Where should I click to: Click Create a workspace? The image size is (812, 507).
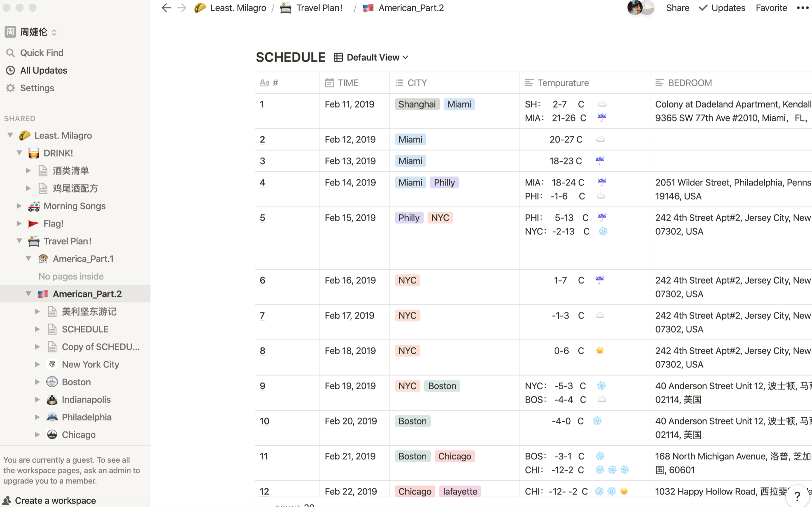click(55, 500)
